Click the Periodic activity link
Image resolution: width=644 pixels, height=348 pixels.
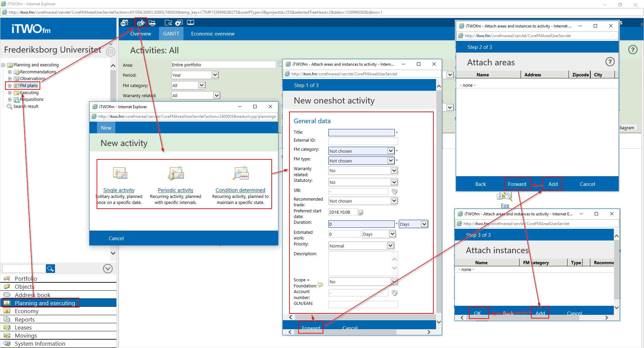(x=175, y=190)
